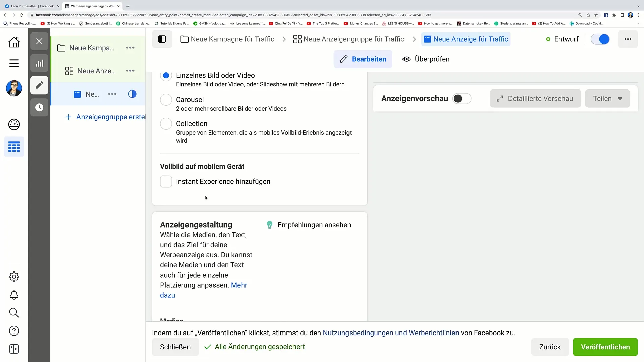Open options dots for Neue Anze... ad set
The width and height of the screenshot is (644, 362).
130,71
